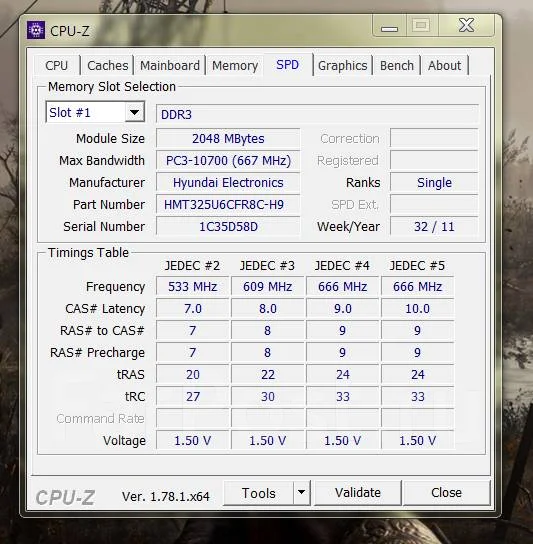Image resolution: width=533 pixels, height=544 pixels.
Task: Click the Tools button
Action: tap(259, 493)
